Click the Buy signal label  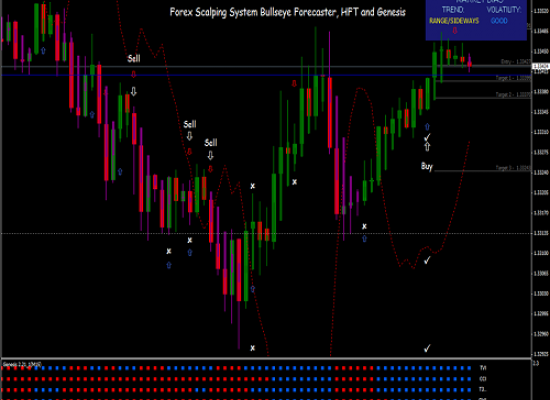point(427,166)
